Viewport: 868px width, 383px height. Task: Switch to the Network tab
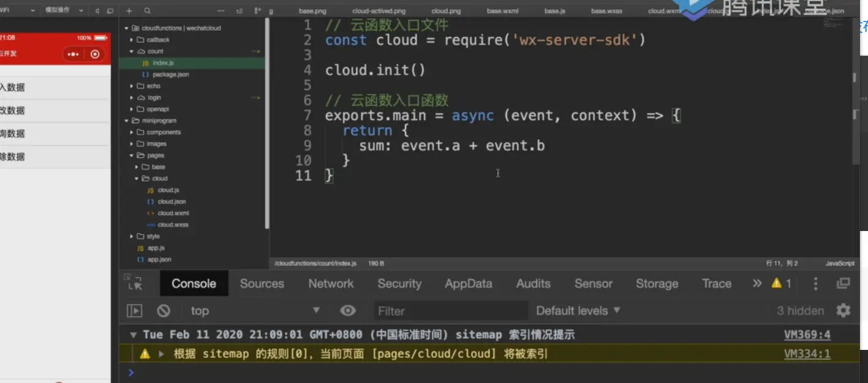coord(331,283)
